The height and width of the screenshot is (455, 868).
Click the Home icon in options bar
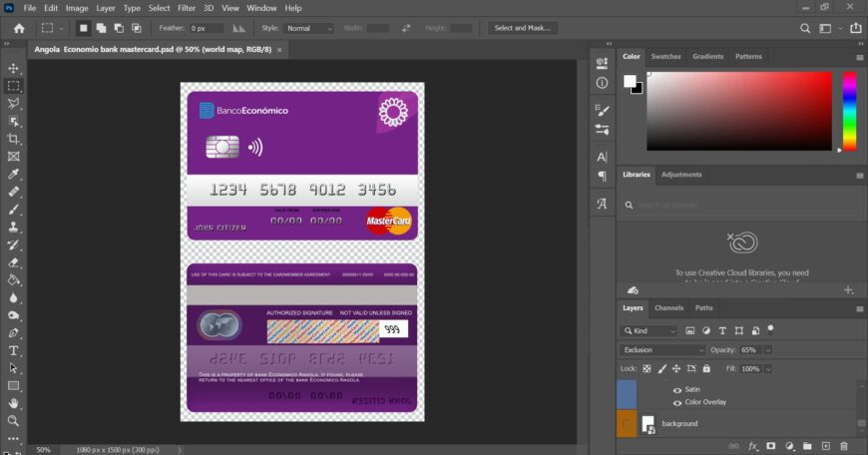[19, 28]
